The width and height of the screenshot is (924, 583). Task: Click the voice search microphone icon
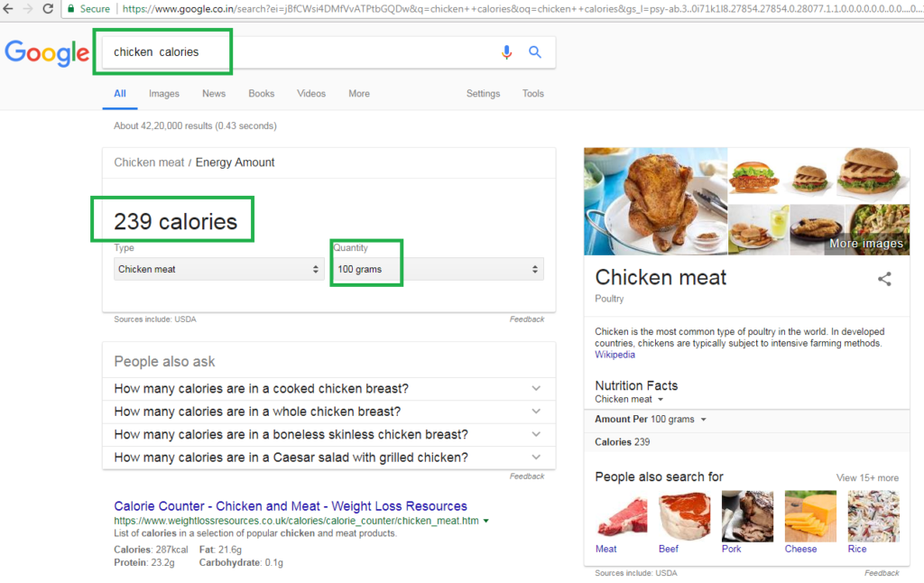click(x=506, y=52)
